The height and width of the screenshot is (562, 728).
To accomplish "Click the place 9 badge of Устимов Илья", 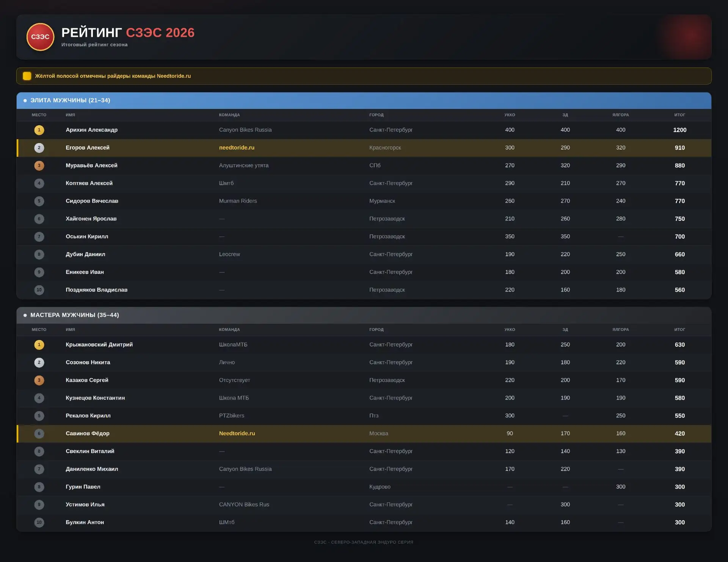I will tap(39, 505).
